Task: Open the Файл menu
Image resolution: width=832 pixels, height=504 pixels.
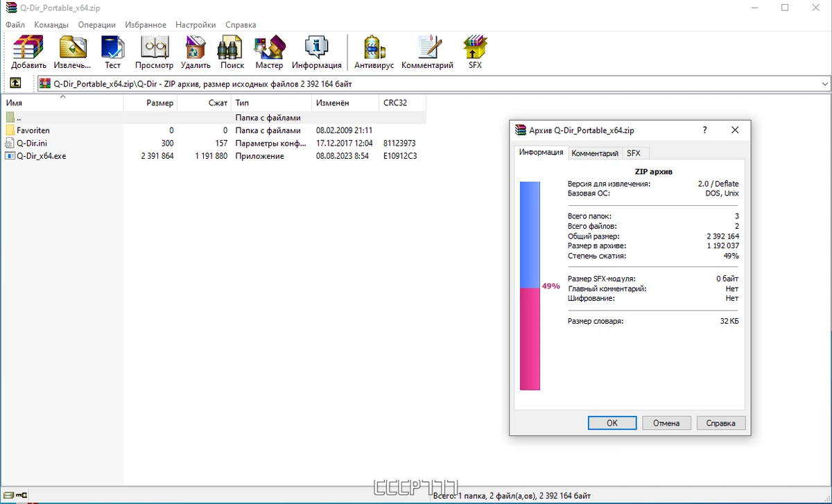Action: pyautogui.click(x=15, y=24)
